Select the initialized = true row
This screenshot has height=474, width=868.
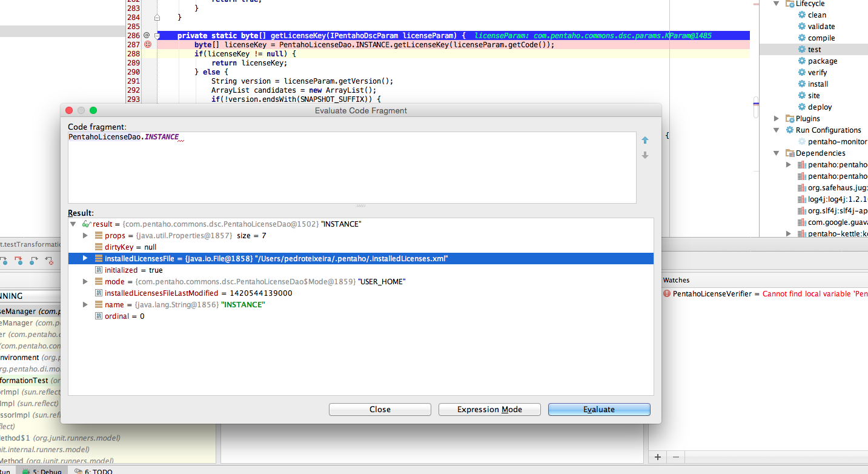tap(361, 270)
